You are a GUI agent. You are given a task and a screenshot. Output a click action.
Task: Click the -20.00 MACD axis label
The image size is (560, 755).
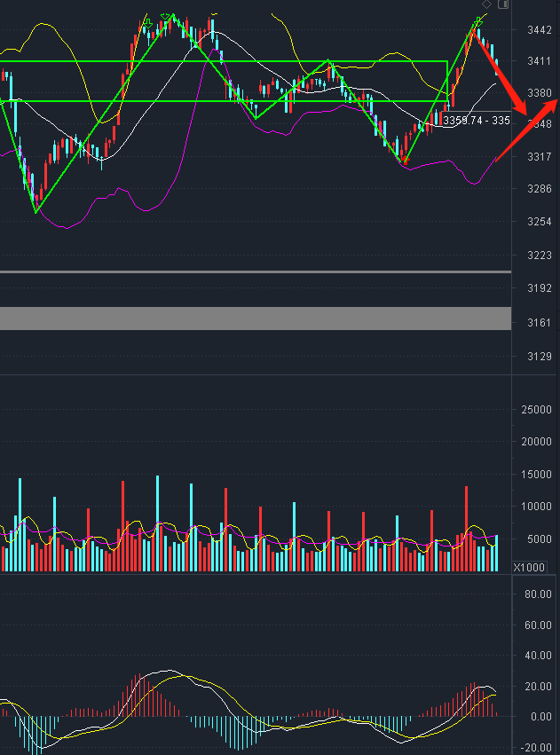tap(538, 747)
